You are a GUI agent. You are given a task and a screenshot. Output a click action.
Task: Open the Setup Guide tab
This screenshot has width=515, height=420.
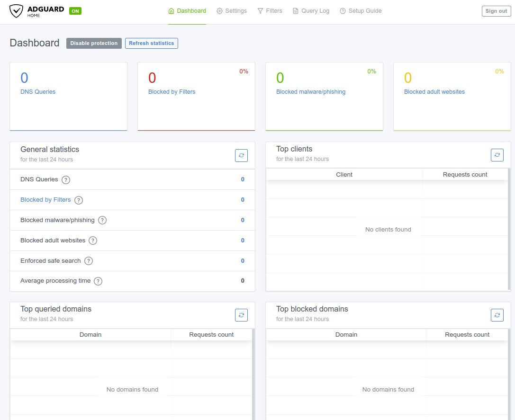pyautogui.click(x=361, y=11)
